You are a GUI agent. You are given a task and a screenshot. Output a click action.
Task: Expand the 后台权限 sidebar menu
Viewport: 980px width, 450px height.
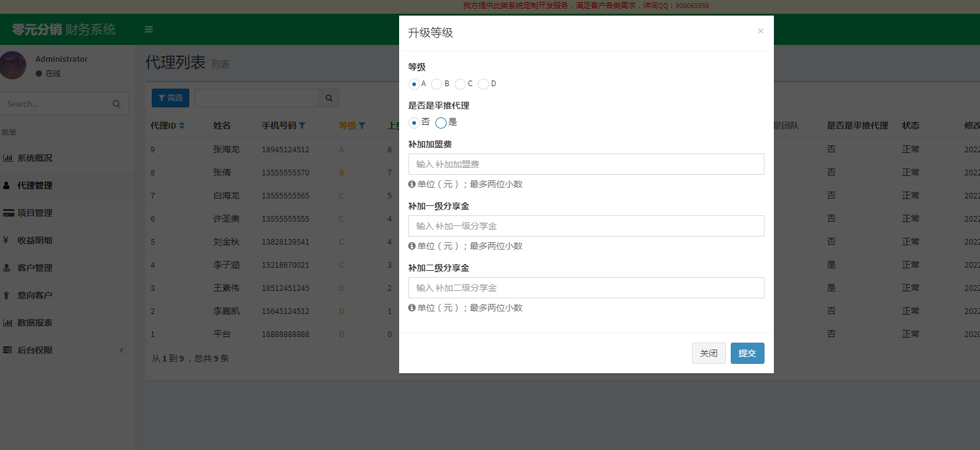pos(62,350)
